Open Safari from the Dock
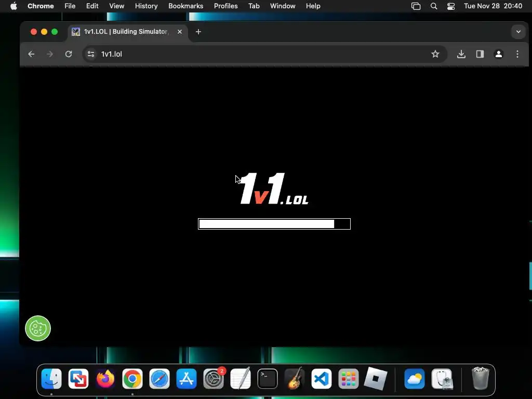This screenshot has width=532, height=399. click(x=159, y=379)
